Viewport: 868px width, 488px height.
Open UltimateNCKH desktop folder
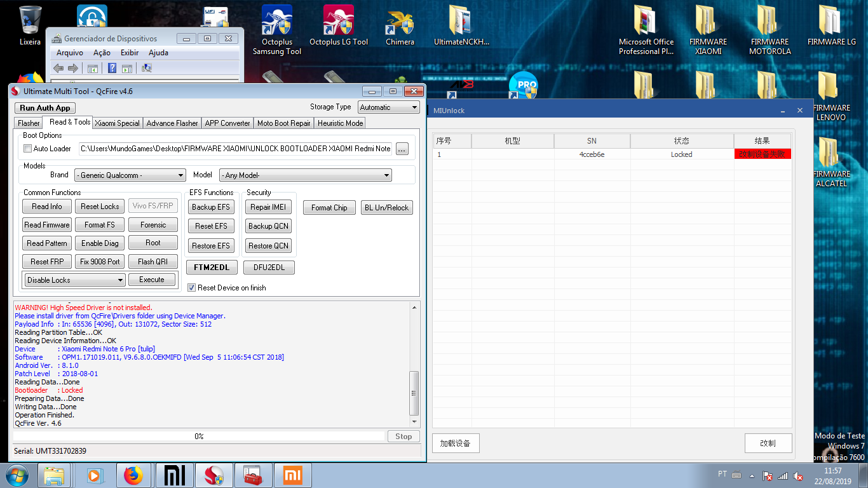click(x=461, y=26)
